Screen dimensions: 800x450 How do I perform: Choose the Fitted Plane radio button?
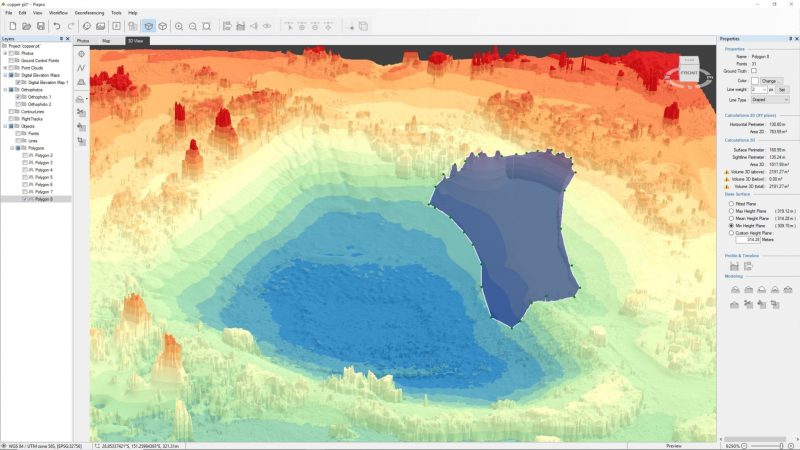point(731,204)
